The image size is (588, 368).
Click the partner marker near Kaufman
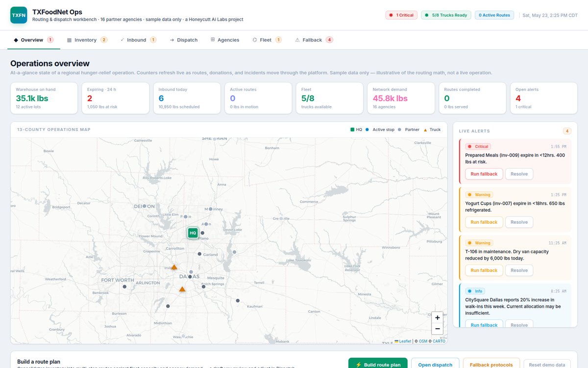coord(238,300)
